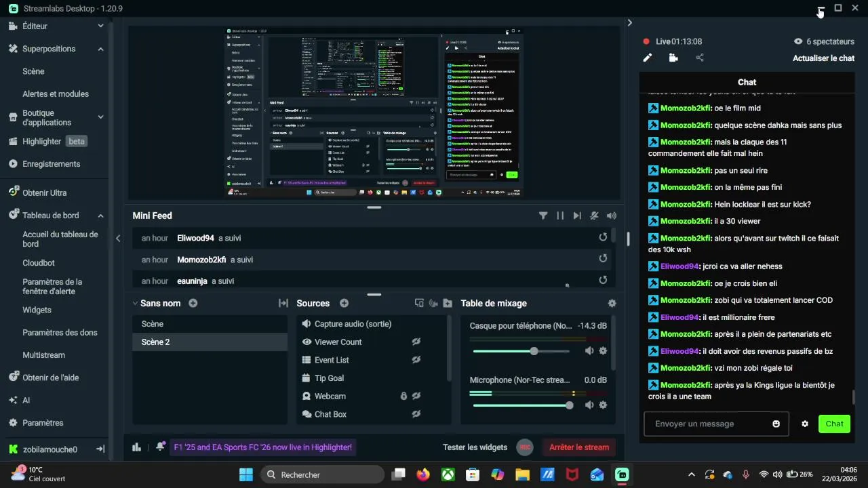Collapse the Tableau de bord section
Image resolution: width=868 pixels, height=488 pixels.
click(100, 216)
